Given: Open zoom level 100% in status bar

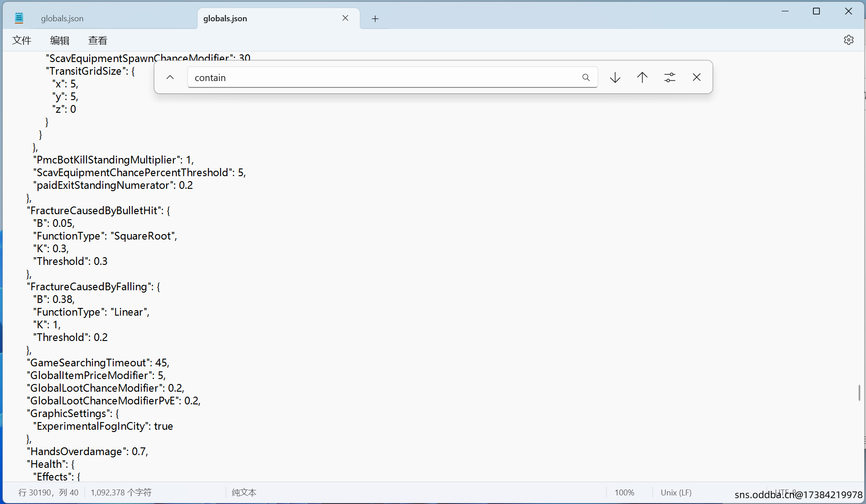Looking at the screenshot, I should pyautogui.click(x=624, y=493).
